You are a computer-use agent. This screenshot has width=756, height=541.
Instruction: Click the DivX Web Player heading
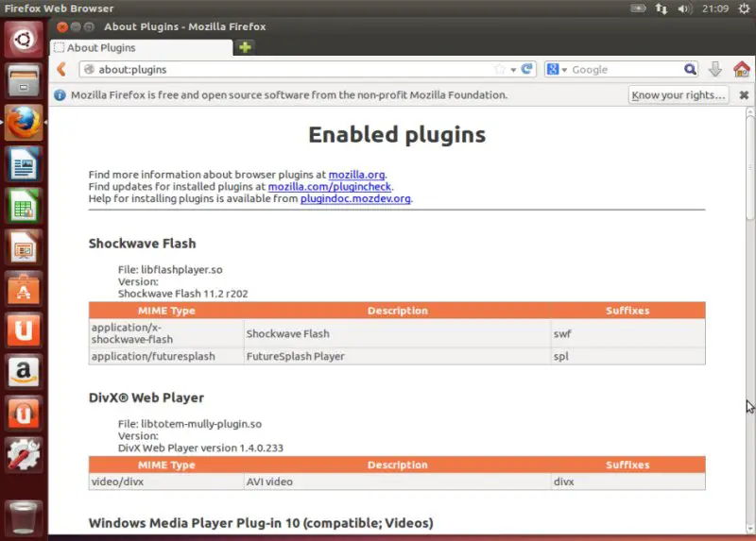pos(146,397)
